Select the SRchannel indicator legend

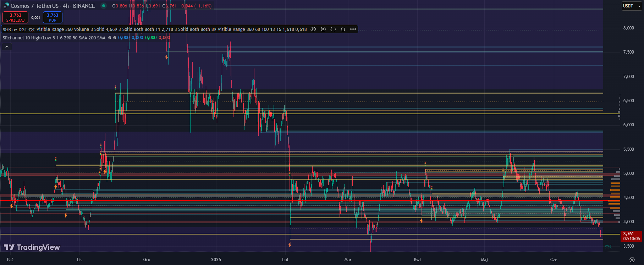[54, 38]
